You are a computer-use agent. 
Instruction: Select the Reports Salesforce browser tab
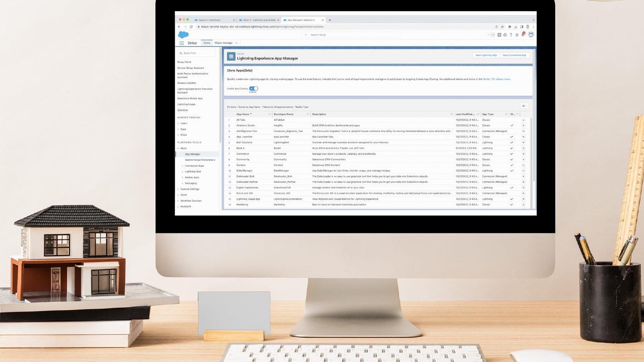pyautogui.click(x=209, y=20)
